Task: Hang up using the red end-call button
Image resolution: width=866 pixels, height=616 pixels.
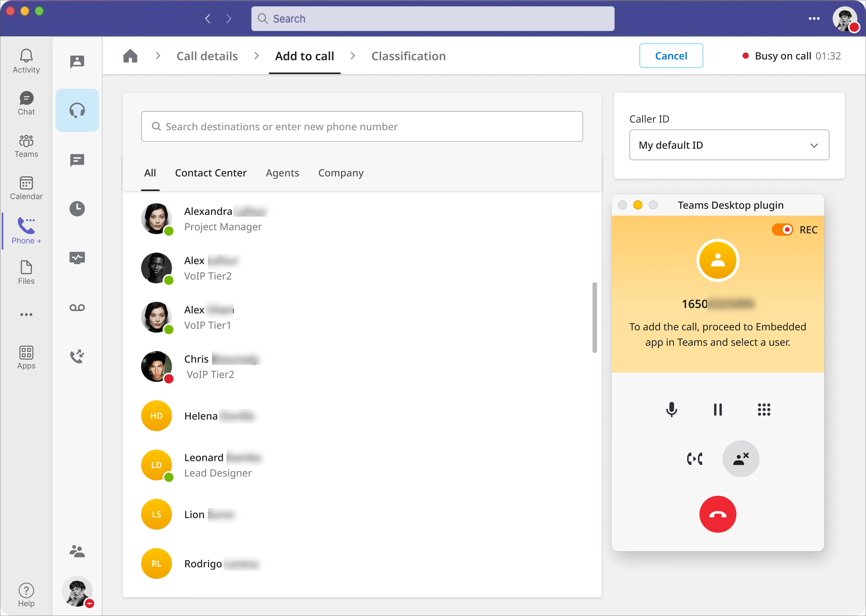Action: click(718, 514)
